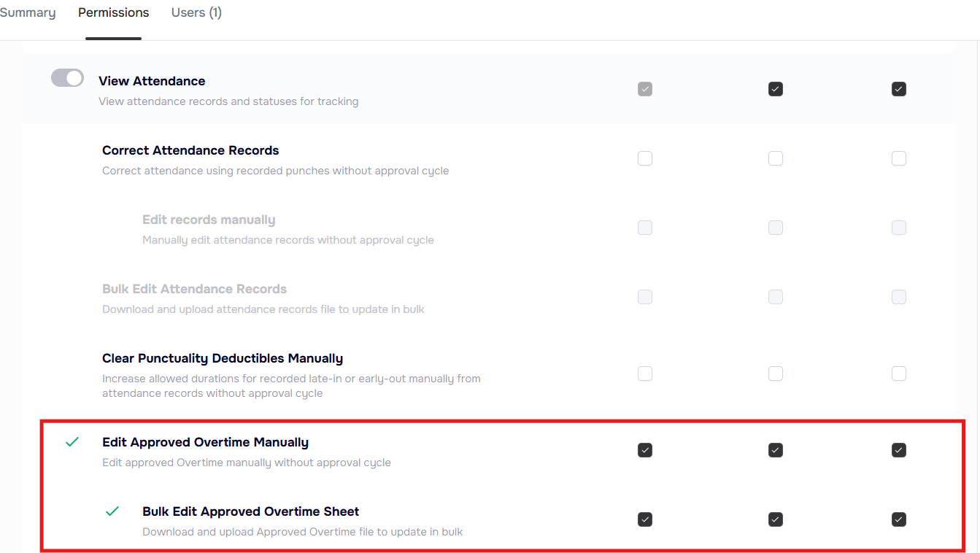Uncheck middle-column box for Bulk Edit Approved Overtime Sheet
This screenshot has width=980, height=553.
(x=776, y=519)
